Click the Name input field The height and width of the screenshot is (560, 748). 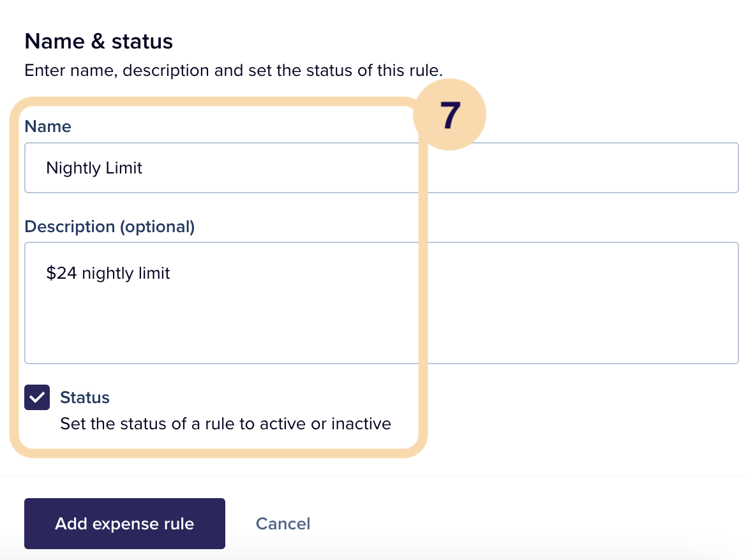382,168
